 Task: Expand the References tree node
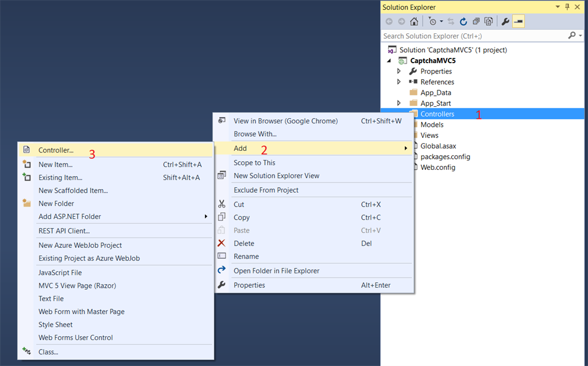tap(399, 81)
